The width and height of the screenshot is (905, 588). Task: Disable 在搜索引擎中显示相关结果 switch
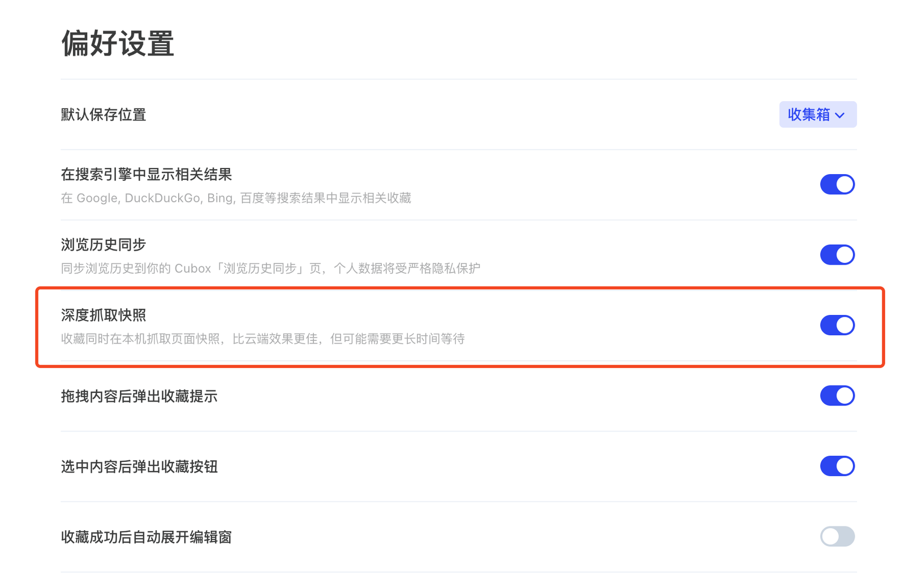click(837, 184)
